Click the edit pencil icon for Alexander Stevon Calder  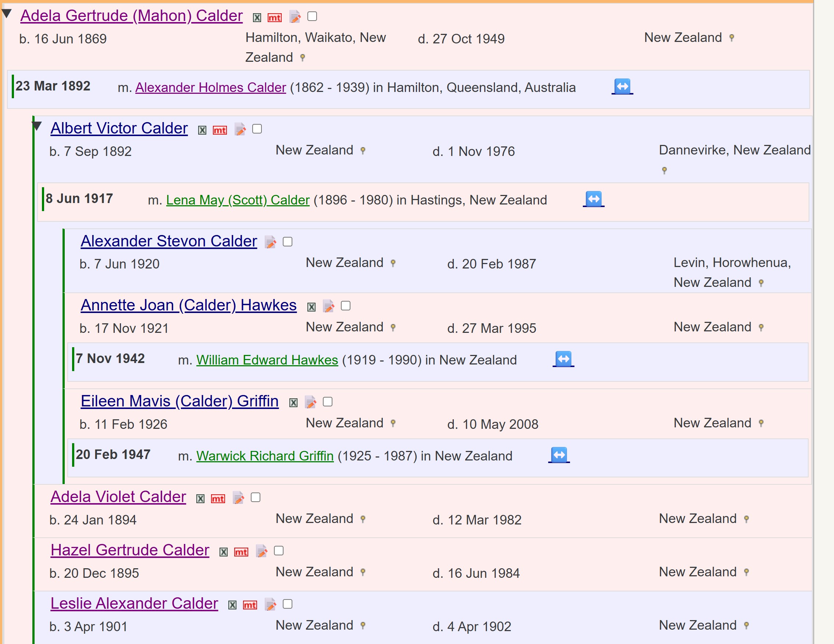coord(270,242)
